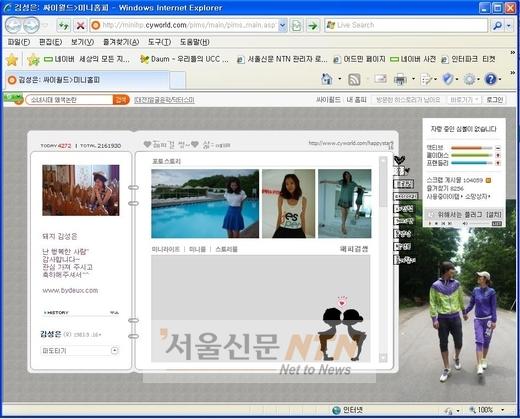This screenshot has width=520, height=419.
Task: Open the Favorites Center star icon
Action: pos(12,60)
